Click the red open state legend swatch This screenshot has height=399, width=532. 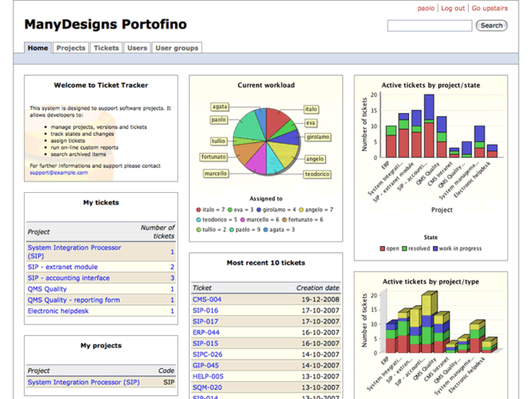(384, 249)
